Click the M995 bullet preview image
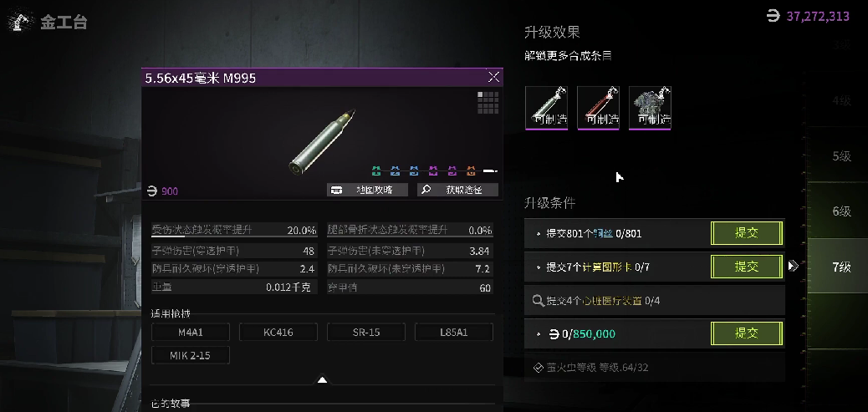The width and height of the screenshot is (868, 412). tap(323, 141)
